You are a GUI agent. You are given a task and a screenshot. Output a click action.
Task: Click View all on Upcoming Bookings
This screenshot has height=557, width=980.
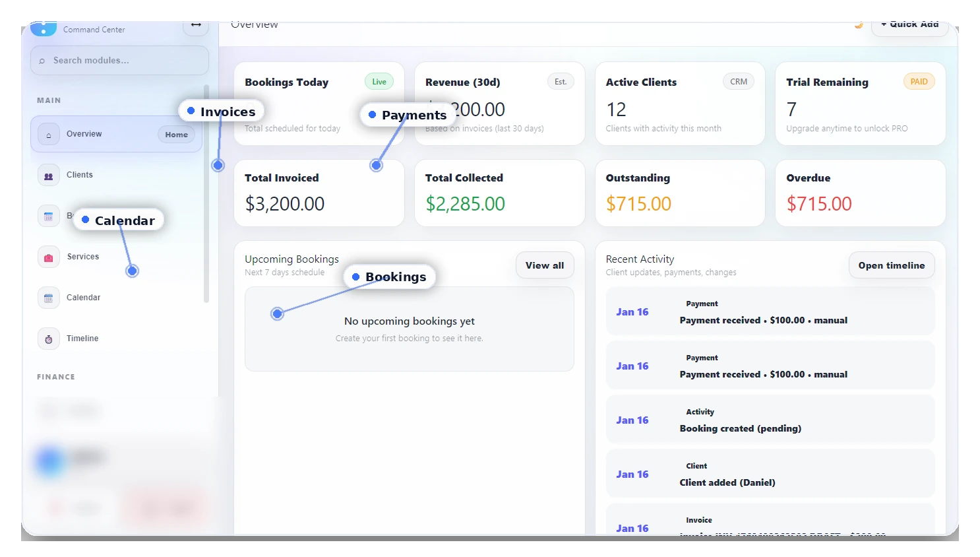pos(545,265)
